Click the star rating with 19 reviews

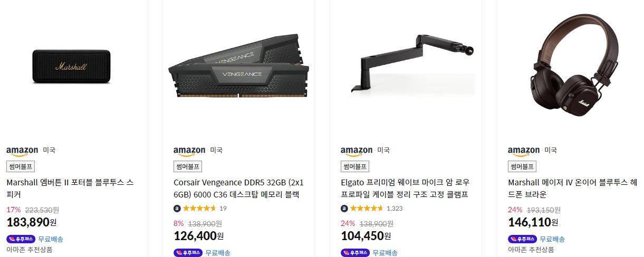coord(200,208)
